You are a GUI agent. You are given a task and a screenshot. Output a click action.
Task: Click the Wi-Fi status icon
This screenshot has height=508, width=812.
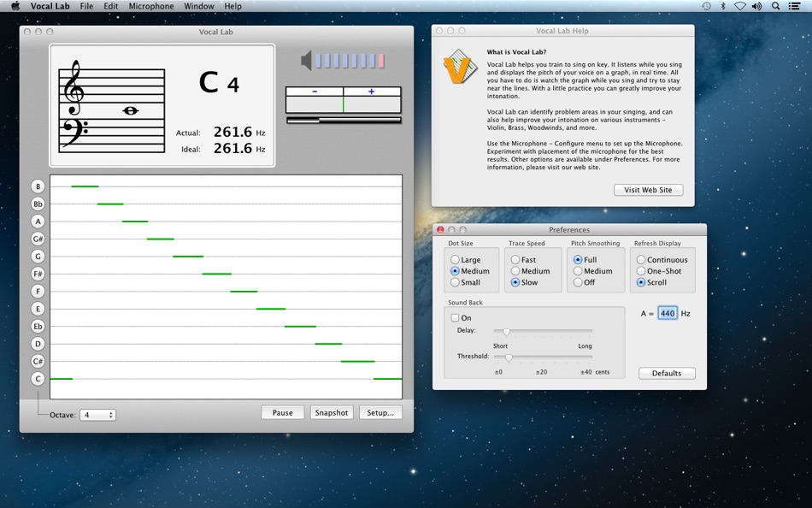(x=740, y=6)
